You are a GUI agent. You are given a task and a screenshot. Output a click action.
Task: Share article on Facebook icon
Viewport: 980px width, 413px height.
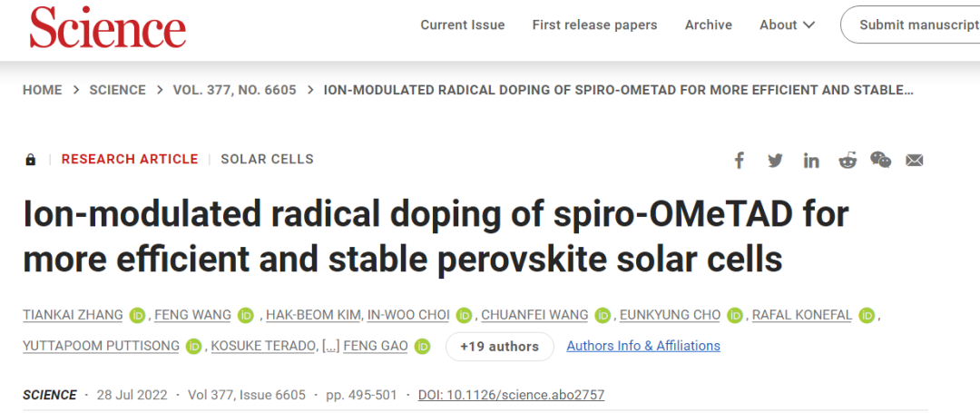740,161
